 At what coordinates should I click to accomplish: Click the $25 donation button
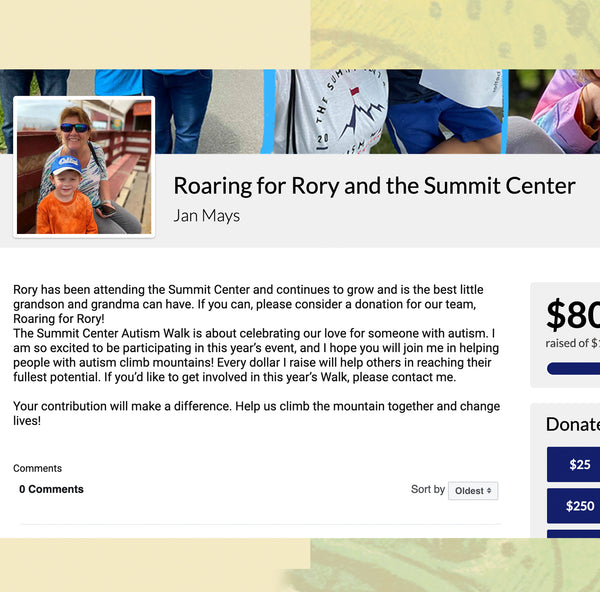tap(579, 464)
